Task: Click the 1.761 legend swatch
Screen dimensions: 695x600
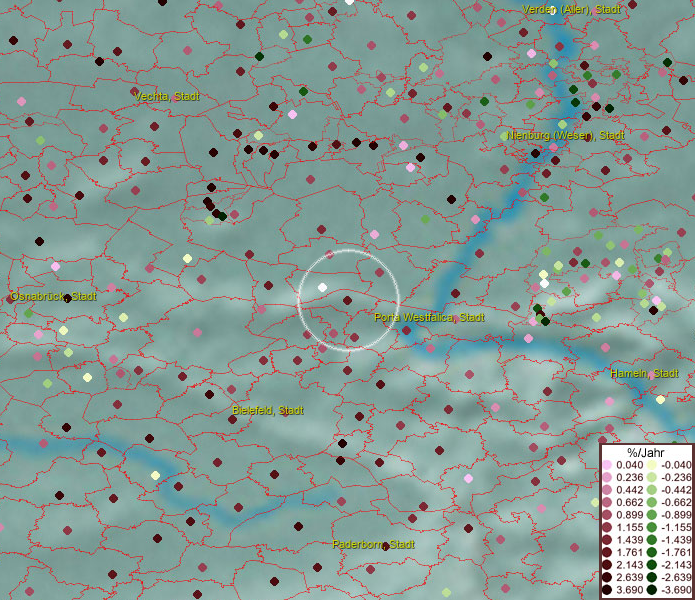Action: click(x=607, y=553)
